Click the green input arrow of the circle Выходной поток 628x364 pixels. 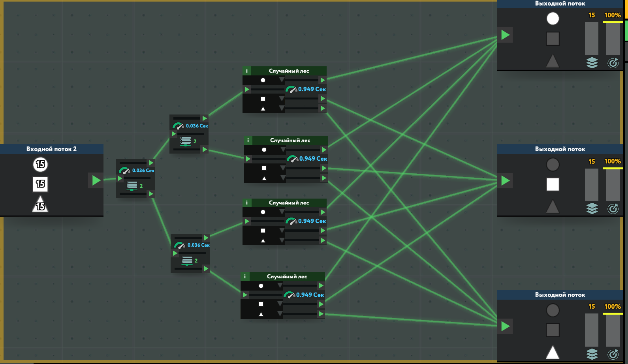click(505, 35)
